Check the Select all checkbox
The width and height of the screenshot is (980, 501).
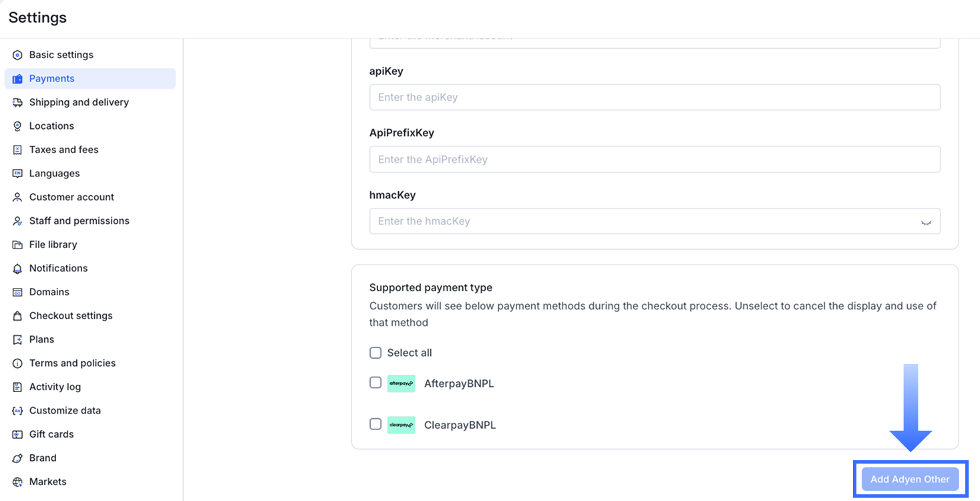click(375, 353)
